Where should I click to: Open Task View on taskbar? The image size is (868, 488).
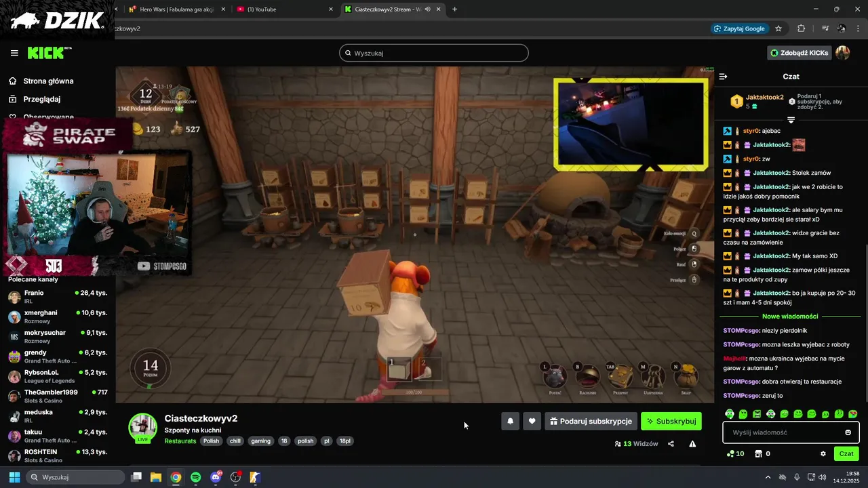click(136, 477)
